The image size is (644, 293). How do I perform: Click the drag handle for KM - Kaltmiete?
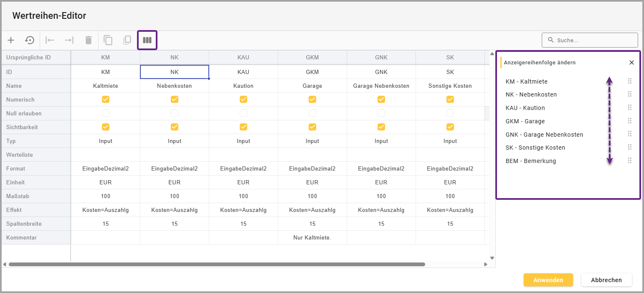click(630, 81)
